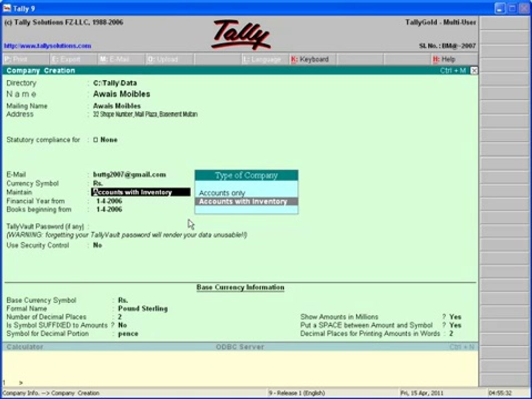Click Currency Symbol value 'Rs.'
The image size is (532, 399).
pos(98,183)
